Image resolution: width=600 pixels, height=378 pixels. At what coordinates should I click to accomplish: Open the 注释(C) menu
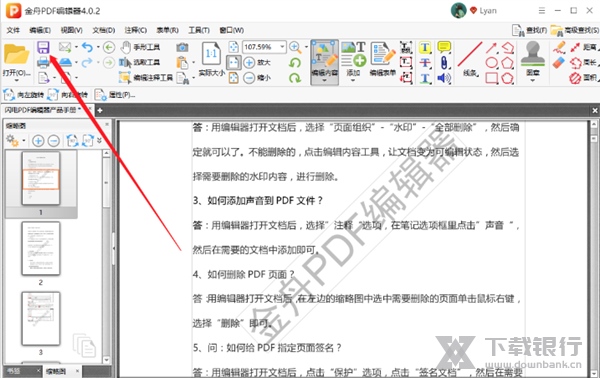tap(135, 30)
